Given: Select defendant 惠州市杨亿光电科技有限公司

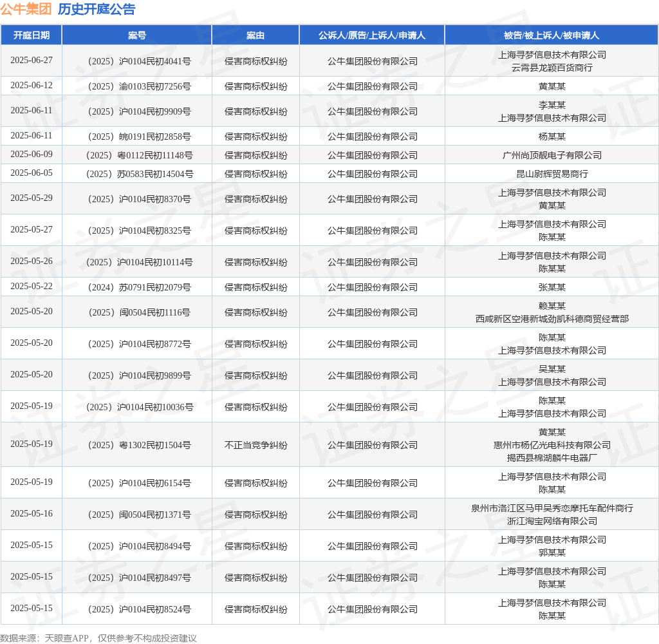Looking at the screenshot, I should click(552, 446).
